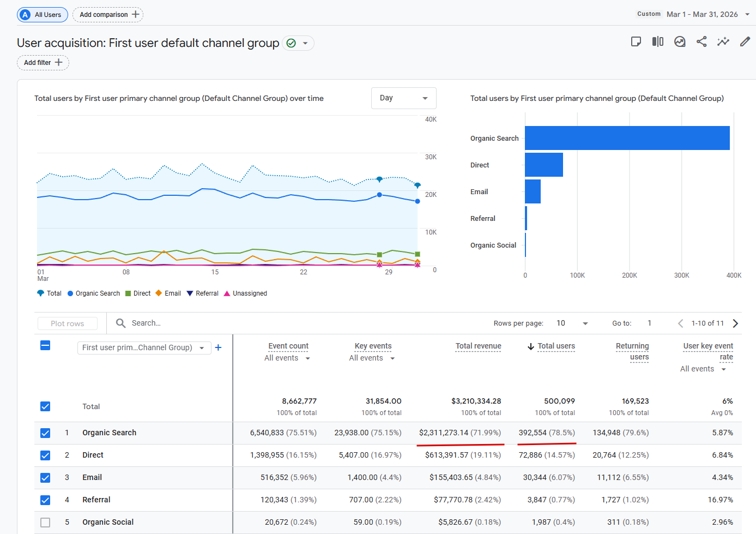The image size is (756, 534).
Task: Uncheck the Organic Search row checkbox
Action: 45,433
